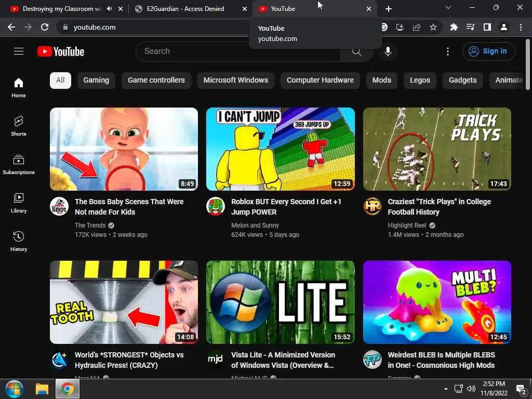Screen dimensions: 532x399
Task: Click the page vertical scrollbar
Action: click(x=528, y=64)
